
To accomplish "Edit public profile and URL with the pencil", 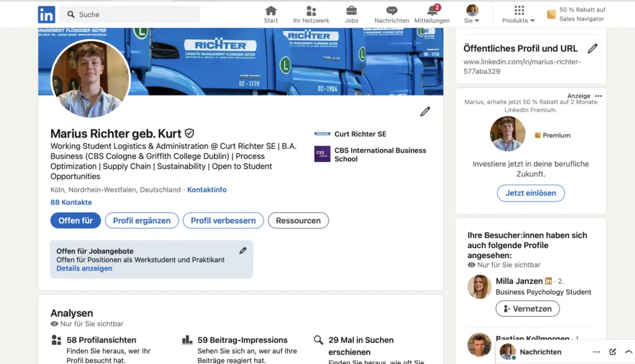I will tap(592, 48).
